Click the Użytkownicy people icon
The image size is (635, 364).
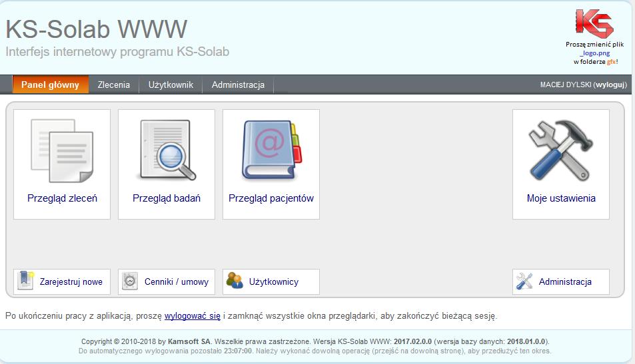[235, 280]
